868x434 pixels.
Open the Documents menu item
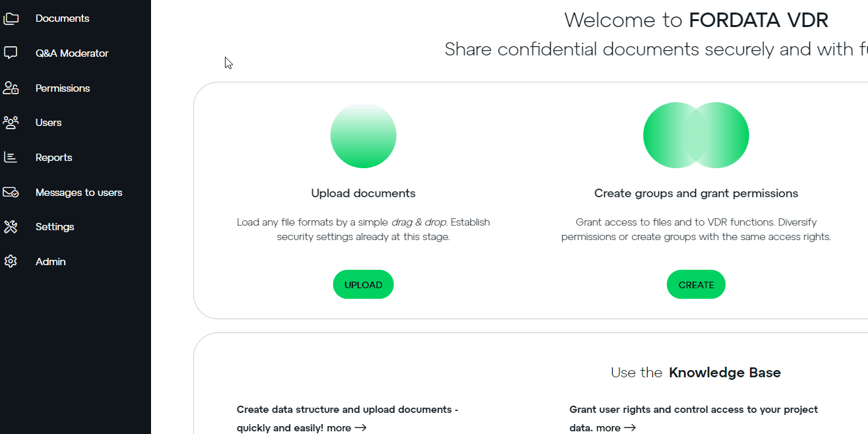63,18
